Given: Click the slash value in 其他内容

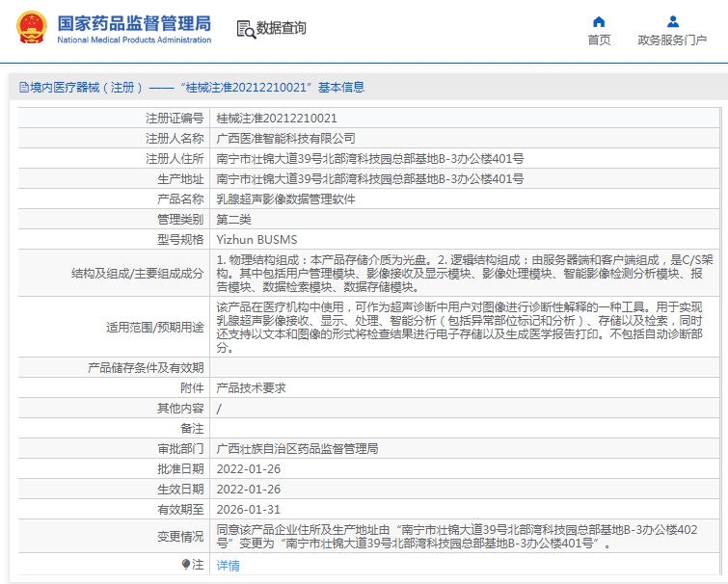Looking at the screenshot, I should [x=219, y=409].
